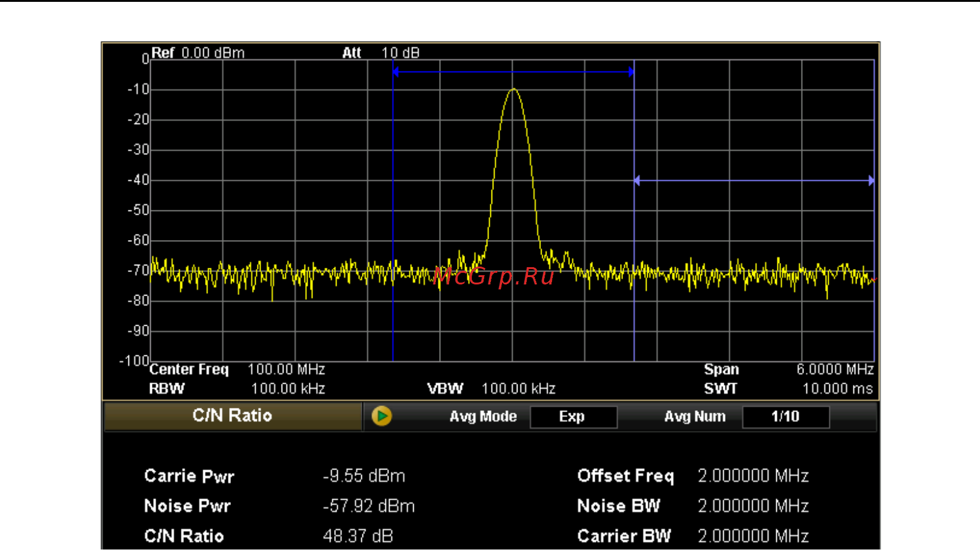980x551 pixels.
Task: Click the Carrie Pwr -9.55 dBm value
Action: click(364, 476)
